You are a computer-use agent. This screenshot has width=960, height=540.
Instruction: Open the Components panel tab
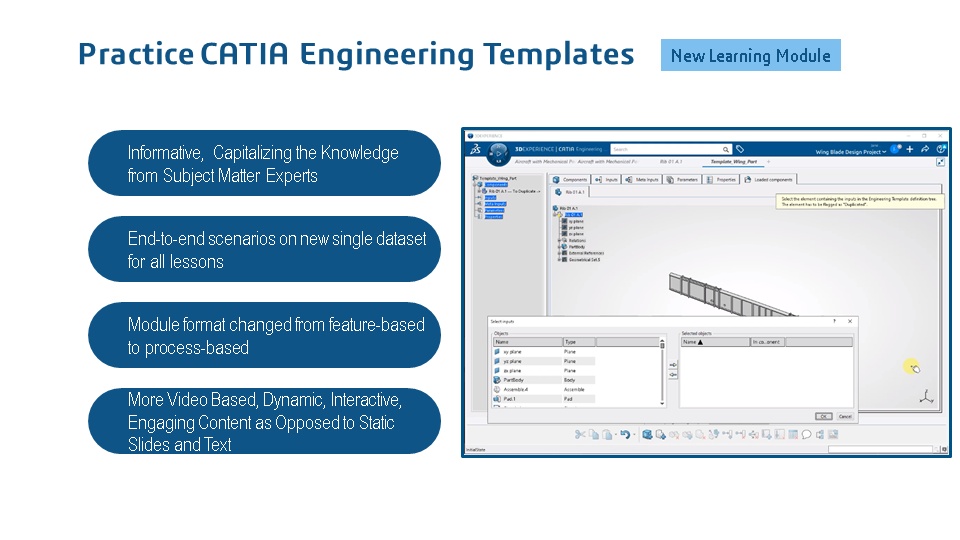coord(570,179)
